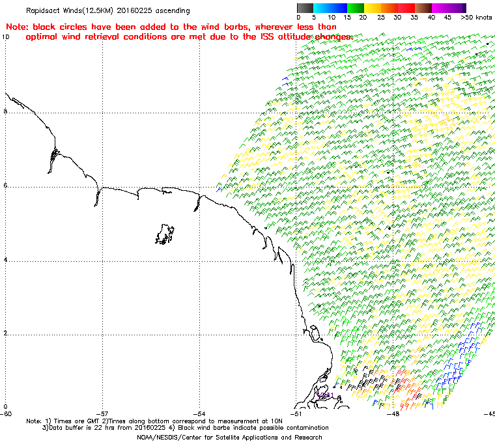Pick the yellow 20–25 knot legend swatch
Viewport: 495px width, 448px height.
click(373, 8)
